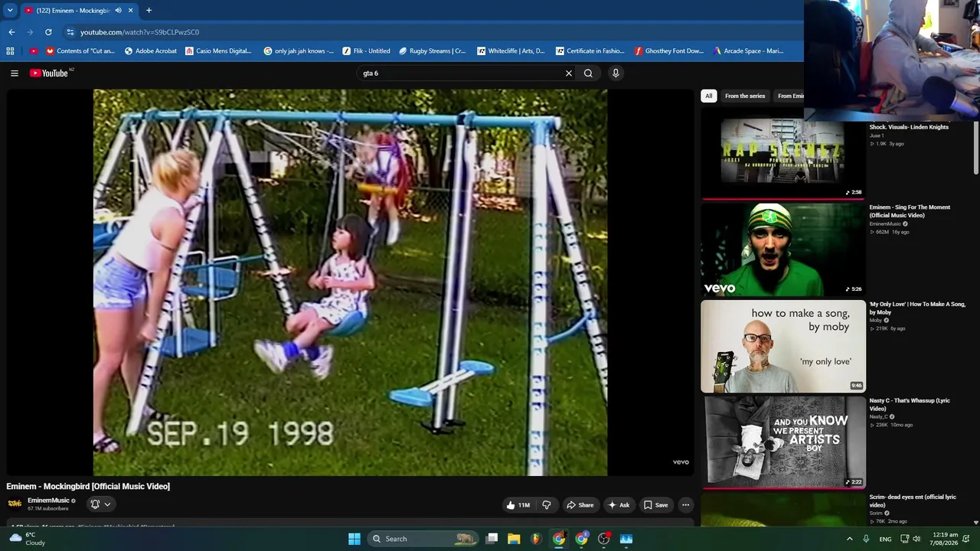Open the Rugby Streams bookmark
The height and width of the screenshot is (551, 980).
(x=433, y=51)
